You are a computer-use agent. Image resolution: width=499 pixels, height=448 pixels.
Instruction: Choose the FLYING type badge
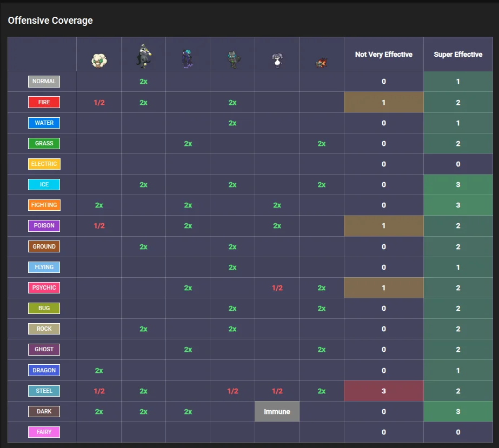point(44,267)
